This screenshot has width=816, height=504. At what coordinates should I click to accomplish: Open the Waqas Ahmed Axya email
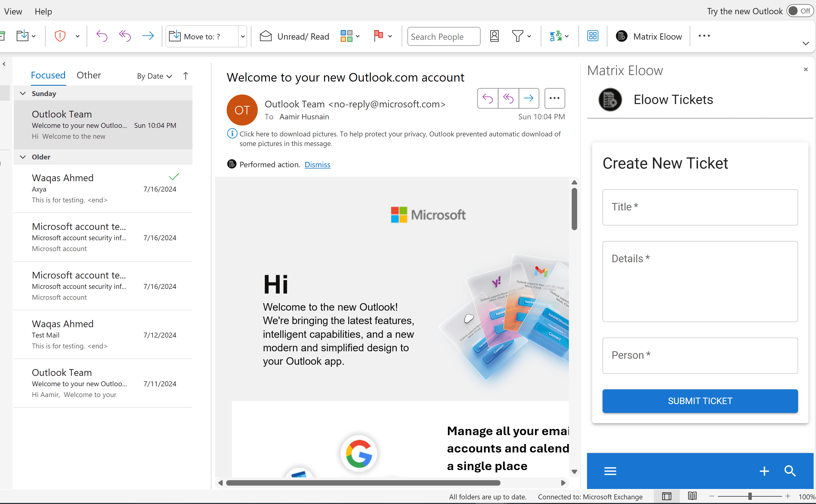pyautogui.click(x=103, y=188)
